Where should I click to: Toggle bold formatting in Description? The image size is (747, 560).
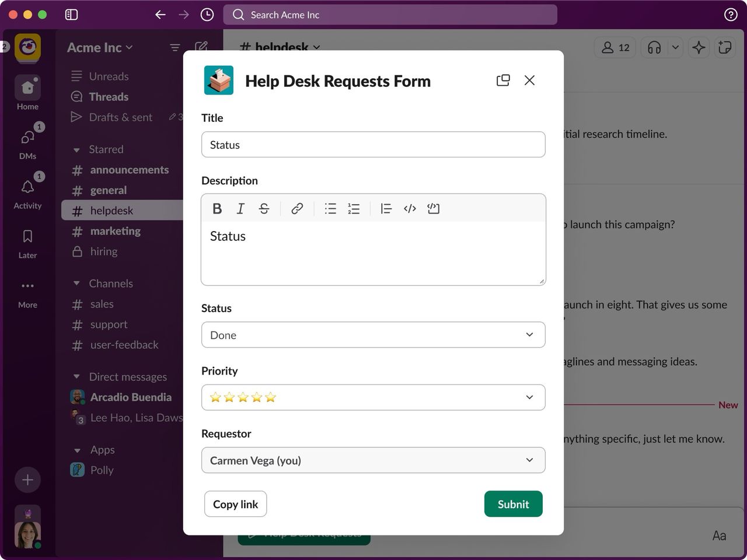coord(217,209)
